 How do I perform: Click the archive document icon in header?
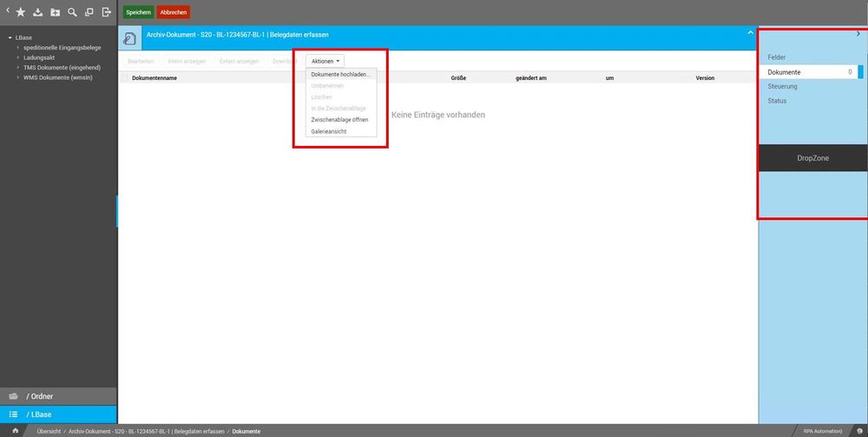(129, 37)
